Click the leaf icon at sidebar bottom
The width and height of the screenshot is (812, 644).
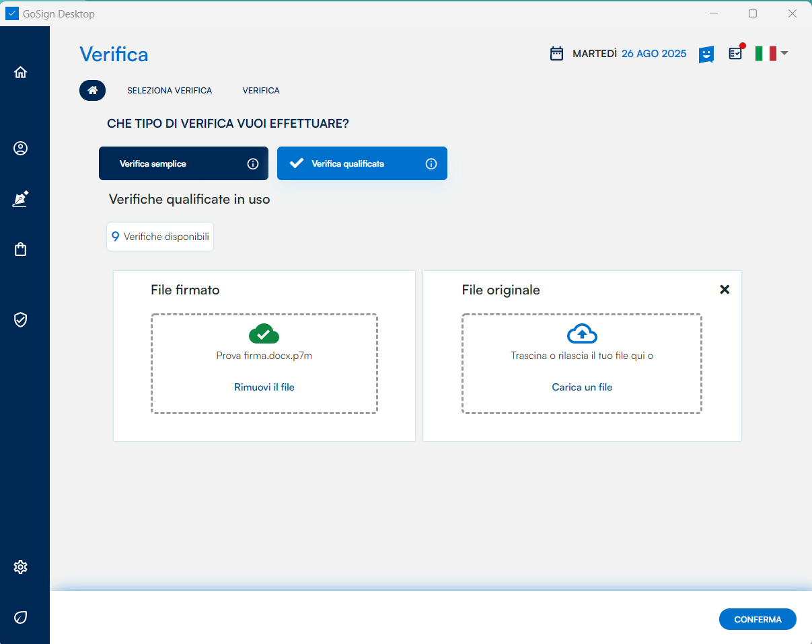click(x=20, y=617)
